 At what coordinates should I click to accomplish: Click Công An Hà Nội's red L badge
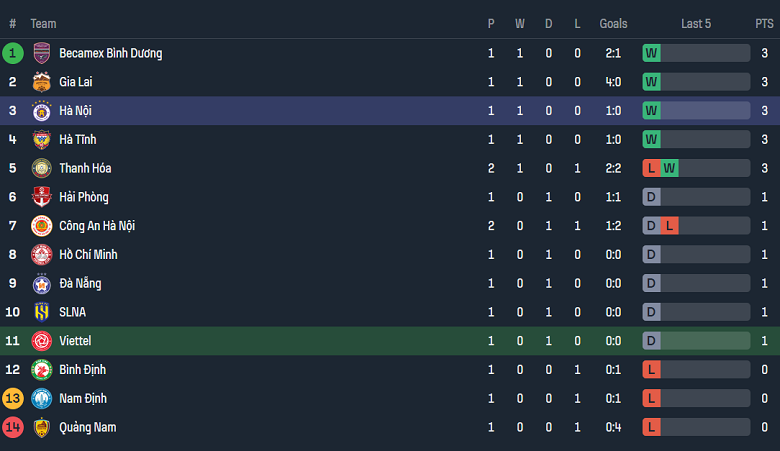[670, 226]
